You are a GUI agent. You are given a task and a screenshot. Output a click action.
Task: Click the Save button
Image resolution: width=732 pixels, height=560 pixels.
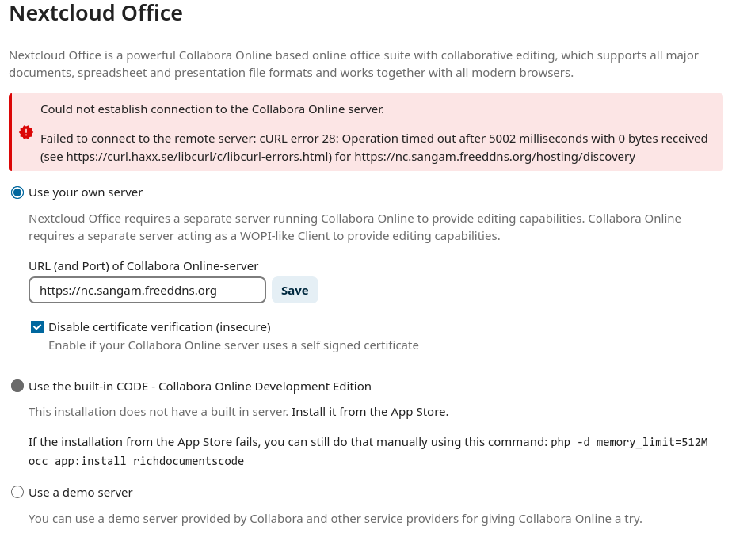pyautogui.click(x=294, y=290)
